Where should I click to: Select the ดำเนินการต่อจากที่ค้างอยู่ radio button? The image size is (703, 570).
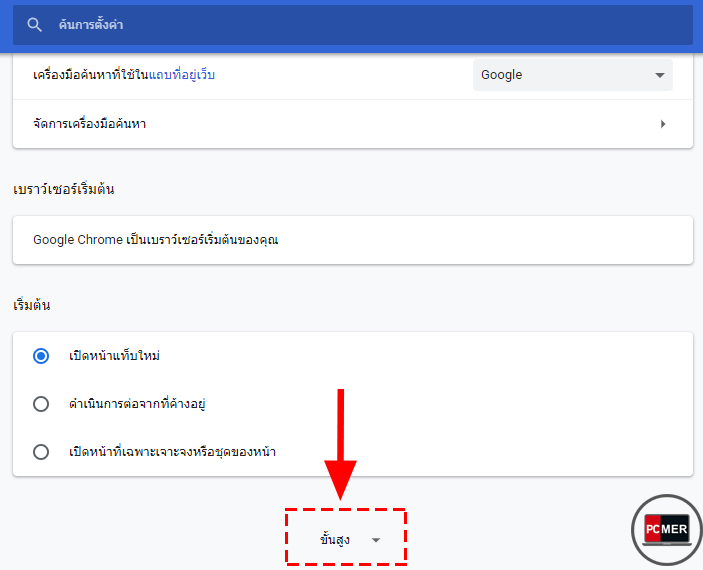tap(41, 404)
